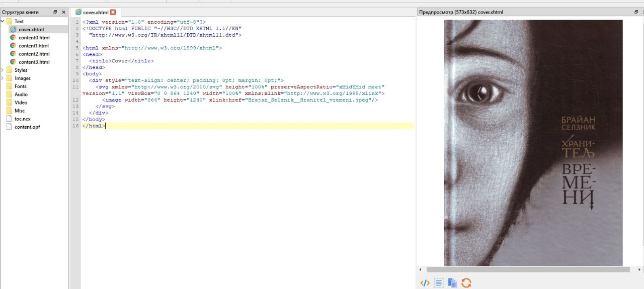Select content.opf file
This screenshot has width=644, height=289.
click(x=27, y=127)
